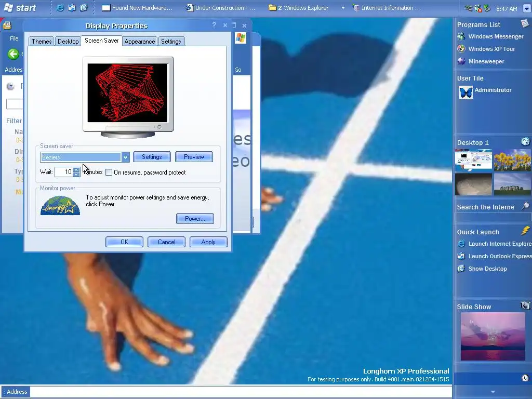Screen dimensions: 532x399
Task: Click OK in Display Properties
Action: [x=124, y=242]
